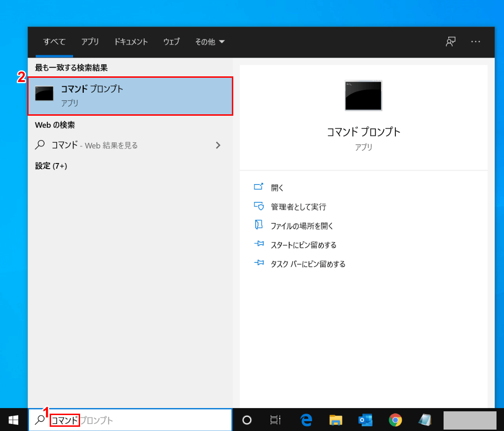Select タスク バーにピン留めする
Image resolution: width=504 pixels, height=431 pixels.
[x=308, y=264]
